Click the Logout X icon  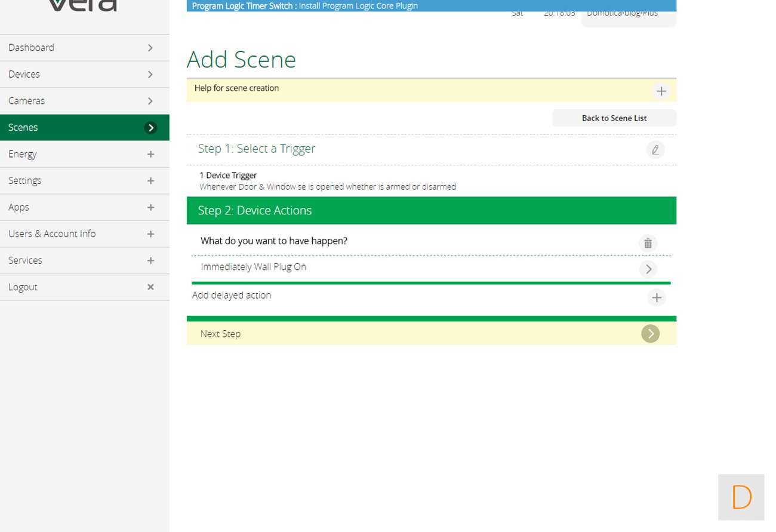[150, 287]
